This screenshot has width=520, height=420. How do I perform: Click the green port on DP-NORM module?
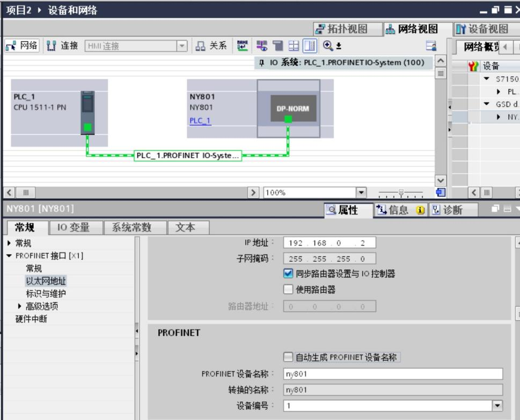[288, 119]
